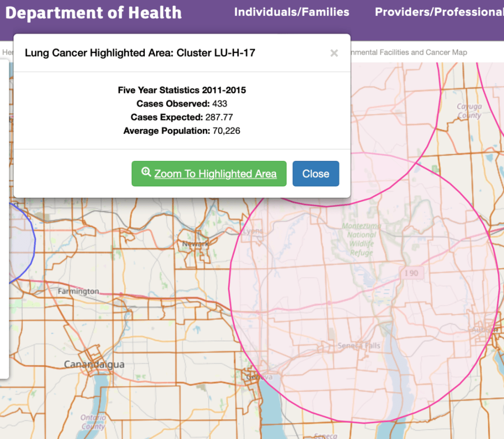The height and width of the screenshot is (439, 504).
Task: Click the Newark town label on the map
Action: tap(195, 244)
